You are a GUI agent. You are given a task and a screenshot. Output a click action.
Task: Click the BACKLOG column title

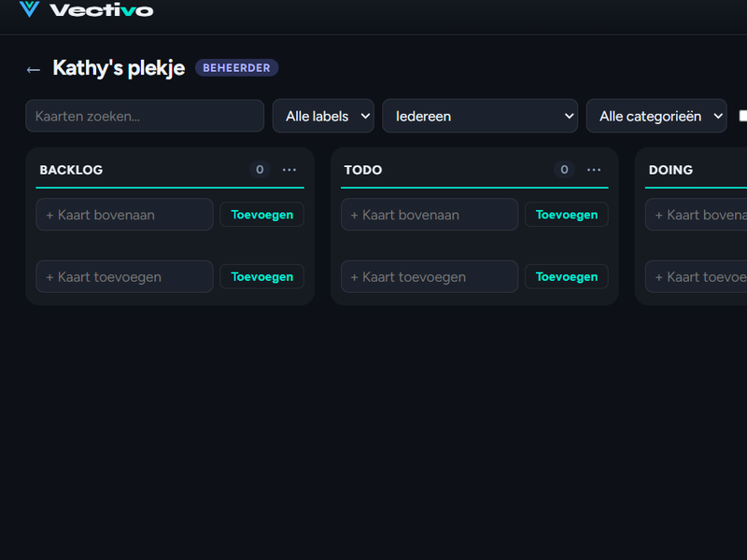[x=71, y=170]
